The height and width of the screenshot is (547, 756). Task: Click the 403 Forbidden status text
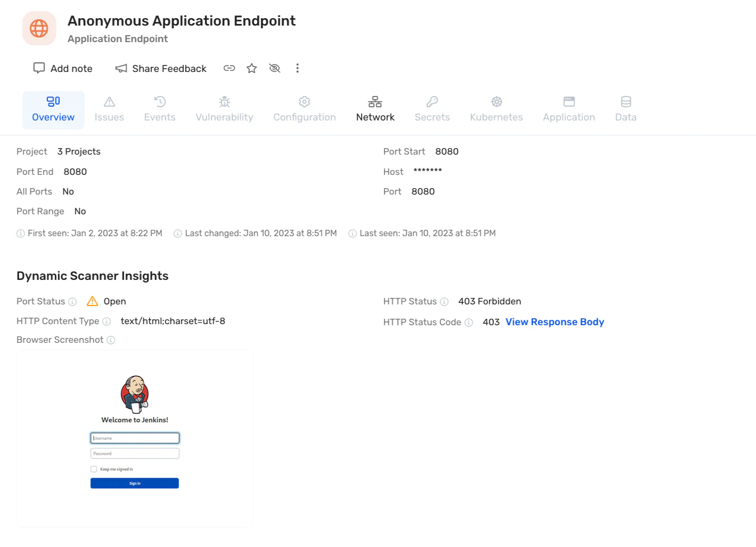tap(490, 301)
